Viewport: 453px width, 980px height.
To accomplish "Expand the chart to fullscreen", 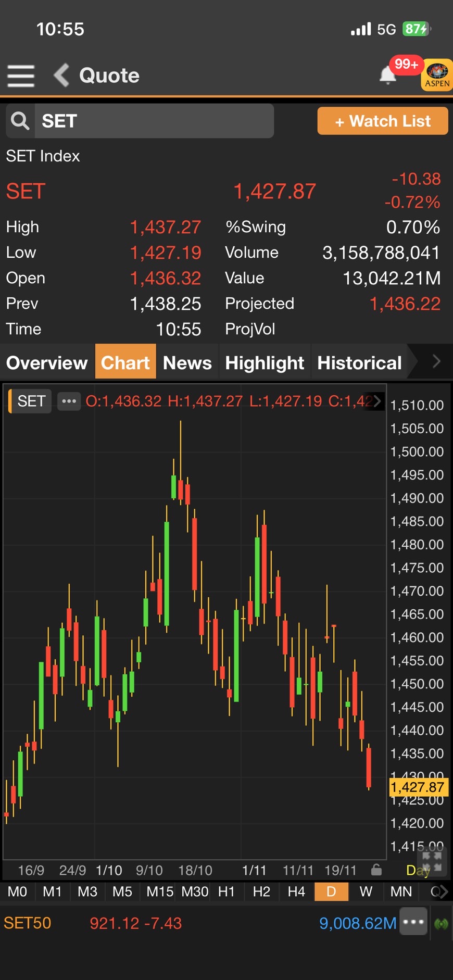I will (432, 861).
